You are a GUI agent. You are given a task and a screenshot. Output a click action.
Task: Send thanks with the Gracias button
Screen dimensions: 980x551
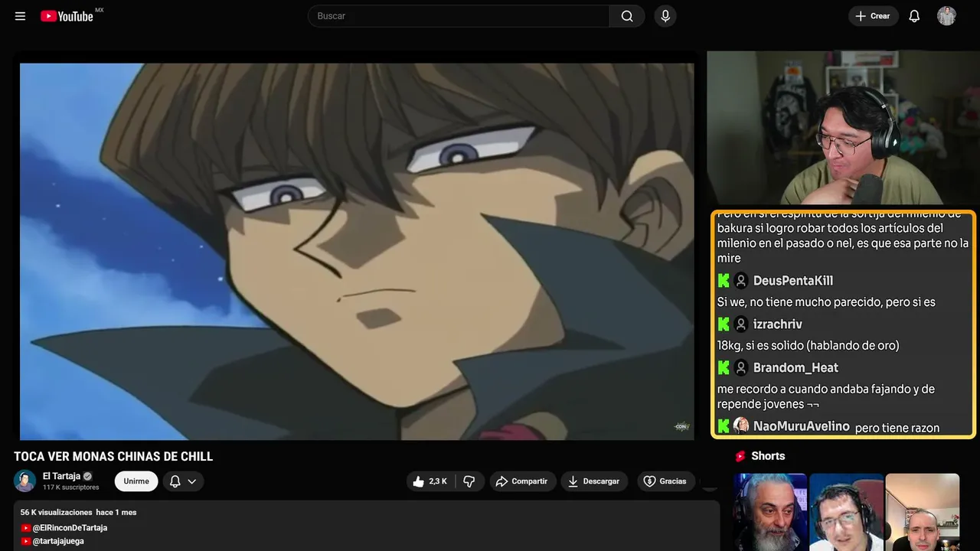pyautogui.click(x=665, y=481)
